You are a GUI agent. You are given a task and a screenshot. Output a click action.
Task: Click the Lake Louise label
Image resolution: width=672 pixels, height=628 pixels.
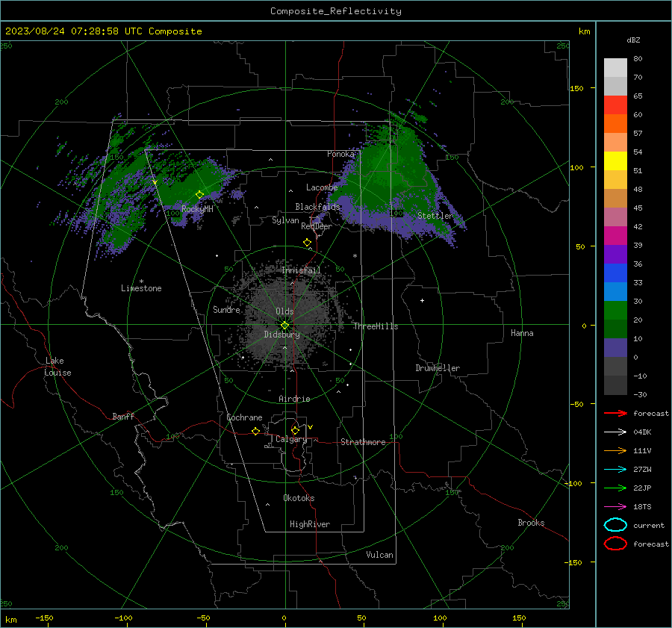[x=57, y=367]
